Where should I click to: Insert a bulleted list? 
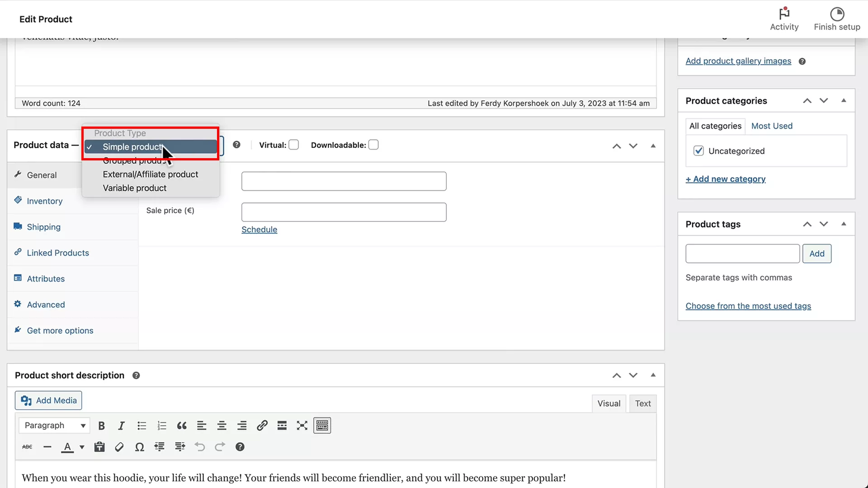(x=142, y=425)
